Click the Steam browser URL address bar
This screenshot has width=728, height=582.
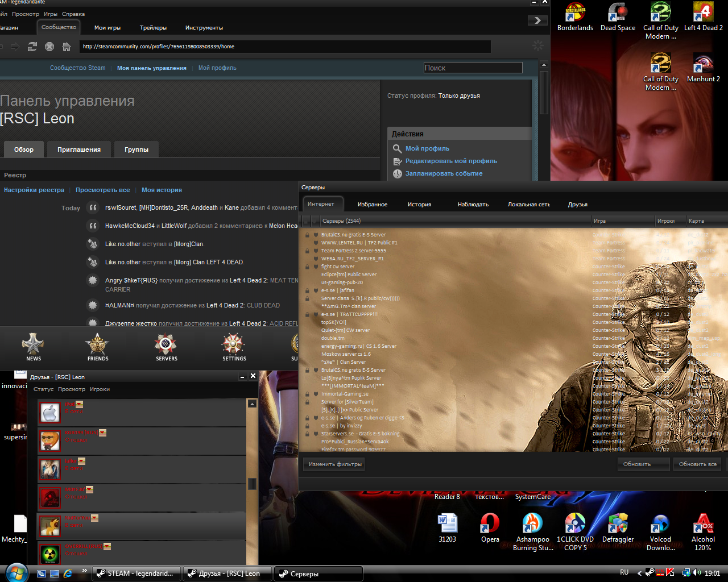[x=284, y=47]
